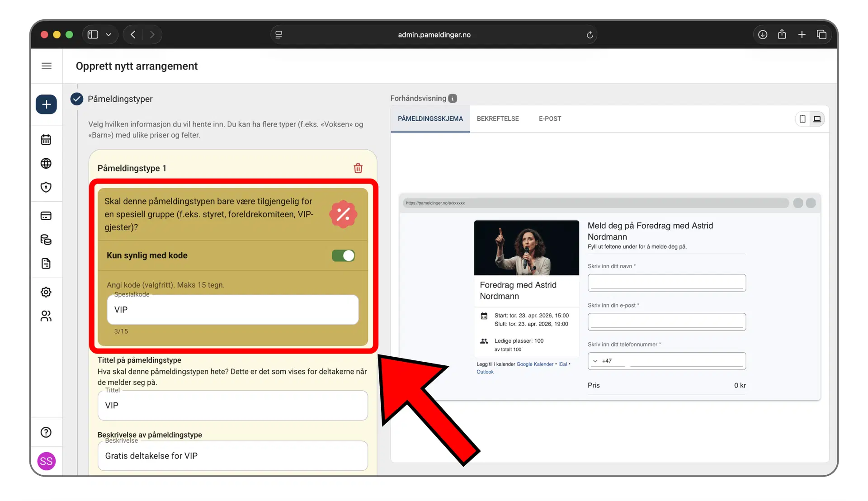Screen dimensions: 868x501
Task: Switch to the E-POST tab
Action: click(x=550, y=119)
